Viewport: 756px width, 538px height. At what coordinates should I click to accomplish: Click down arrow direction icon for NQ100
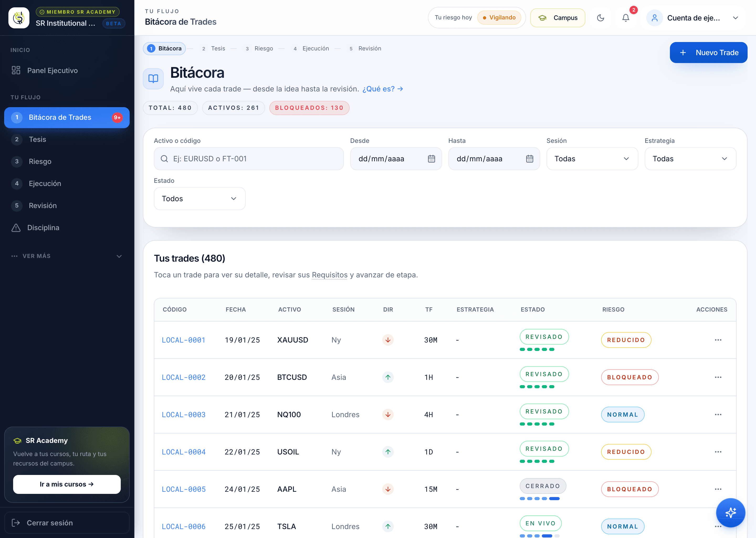388,415
